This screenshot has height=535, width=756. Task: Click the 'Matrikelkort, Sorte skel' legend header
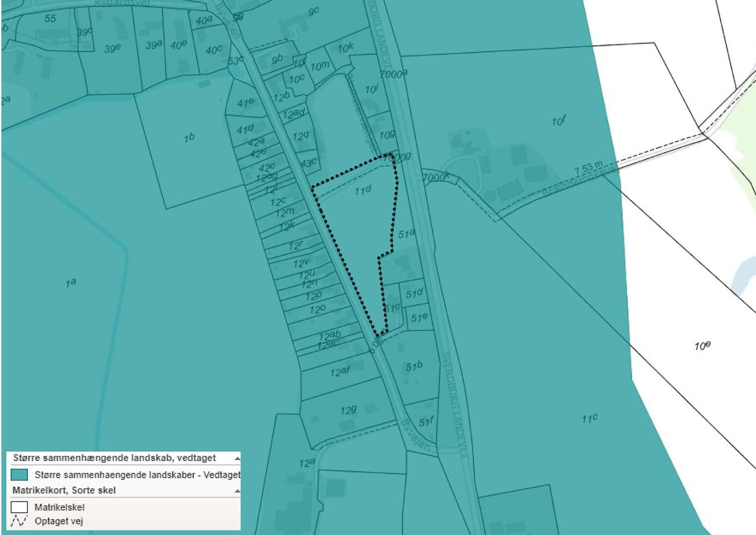pos(64,490)
